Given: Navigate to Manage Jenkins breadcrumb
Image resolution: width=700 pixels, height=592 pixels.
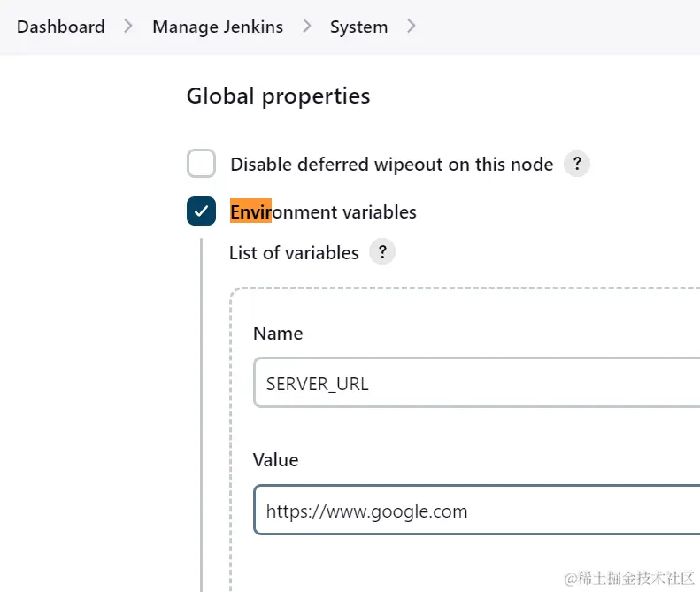Looking at the screenshot, I should (218, 27).
